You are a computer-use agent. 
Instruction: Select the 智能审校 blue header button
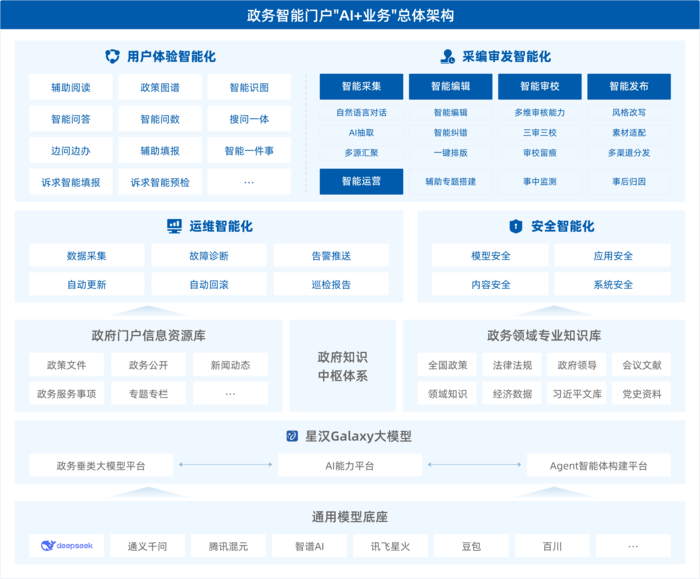(540, 87)
